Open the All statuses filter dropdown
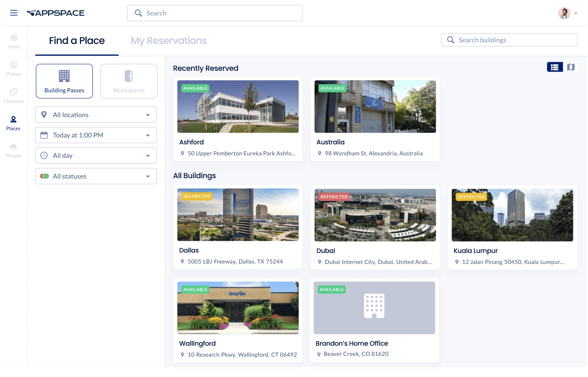 (96, 176)
